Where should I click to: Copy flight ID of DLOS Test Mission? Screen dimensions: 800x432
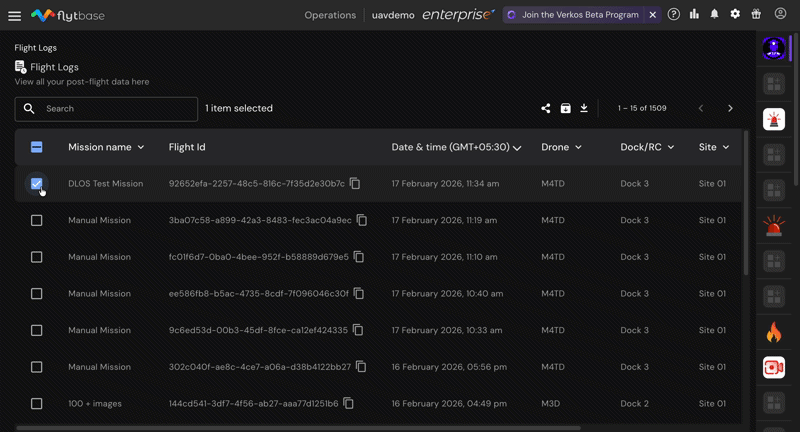[x=355, y=184]
